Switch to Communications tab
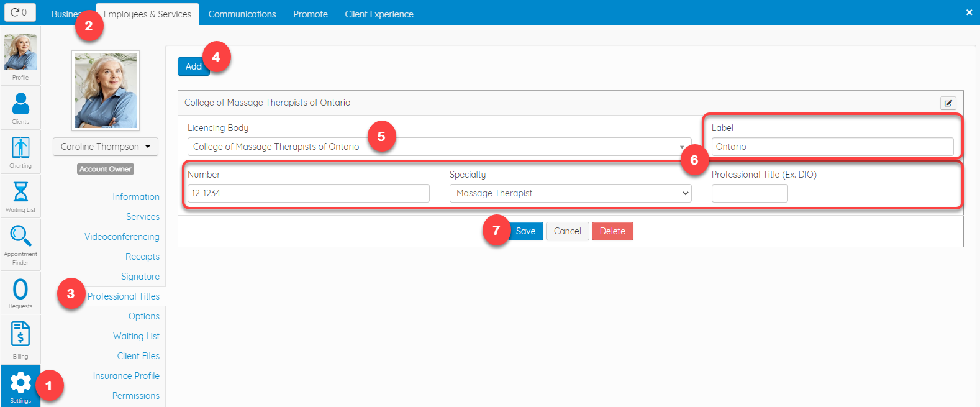 [x=242, y=14]
